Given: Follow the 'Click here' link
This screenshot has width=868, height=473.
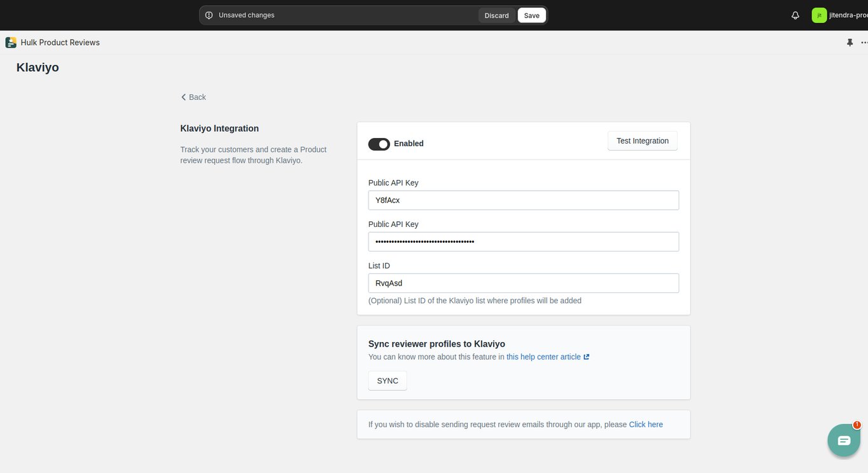Looking at the screenshot, I should pos(646,425).
